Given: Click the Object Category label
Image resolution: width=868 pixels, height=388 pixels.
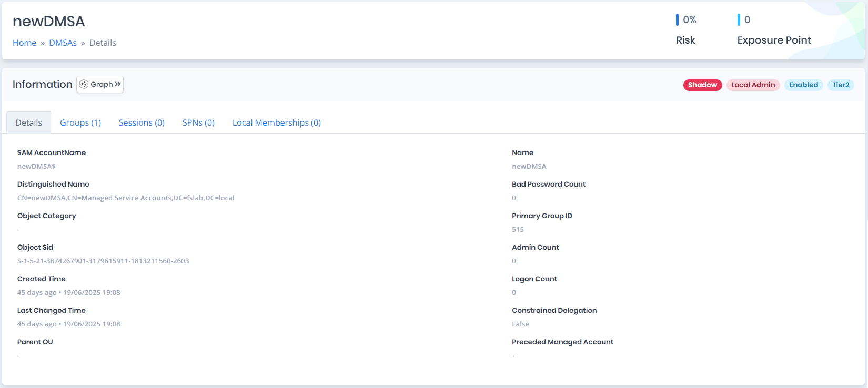Looking at the screenshot, I should click(46, 216).
